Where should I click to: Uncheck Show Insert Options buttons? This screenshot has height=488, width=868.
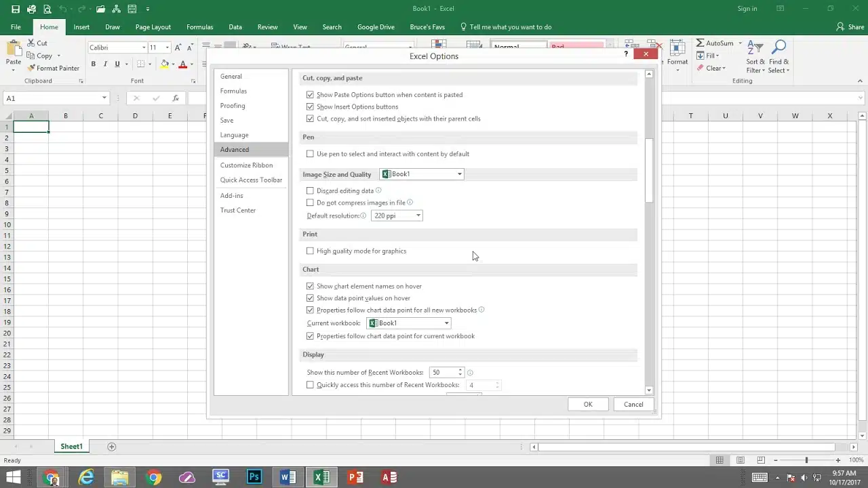[310, 106]
